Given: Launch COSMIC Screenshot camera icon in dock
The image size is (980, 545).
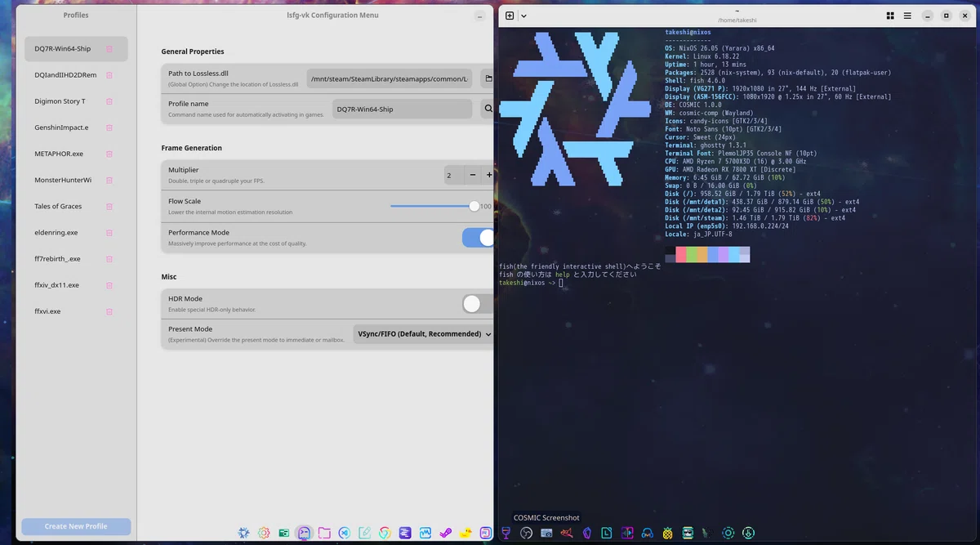Looking at the screenshot, I should click(546, 533).
